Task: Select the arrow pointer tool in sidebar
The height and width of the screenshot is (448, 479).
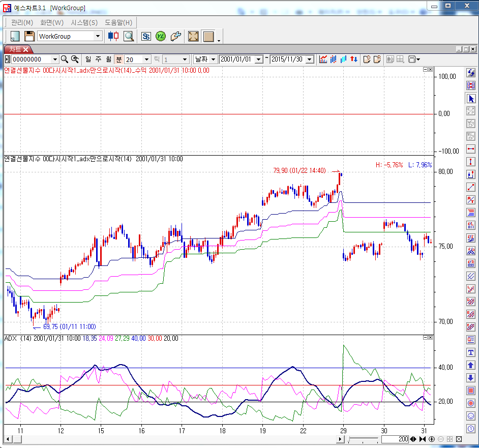Action: (471, 99)
